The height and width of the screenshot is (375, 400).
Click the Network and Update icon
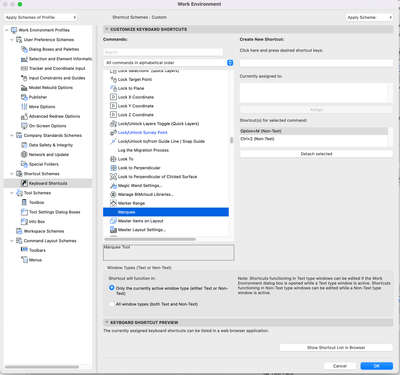24,155
